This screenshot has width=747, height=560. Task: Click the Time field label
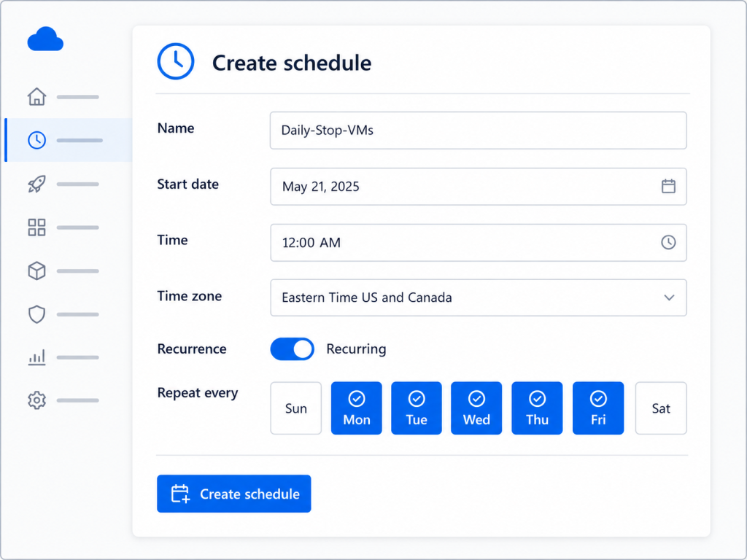(172, 239)
